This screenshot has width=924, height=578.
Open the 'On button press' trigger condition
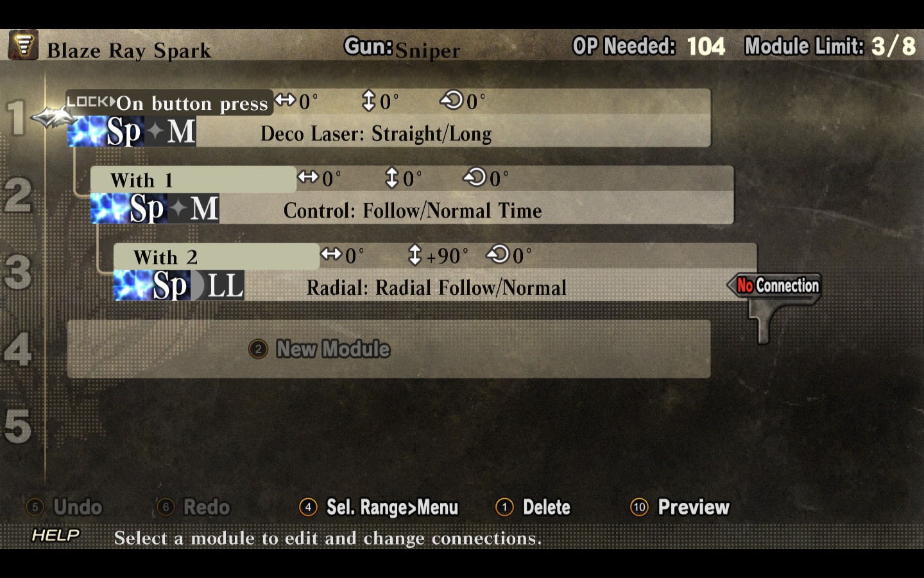(192, 103)
